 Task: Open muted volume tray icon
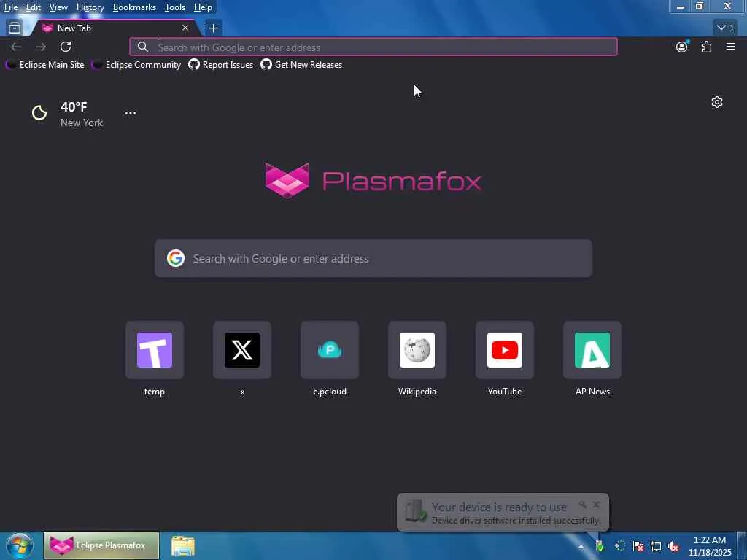(673, 546)
